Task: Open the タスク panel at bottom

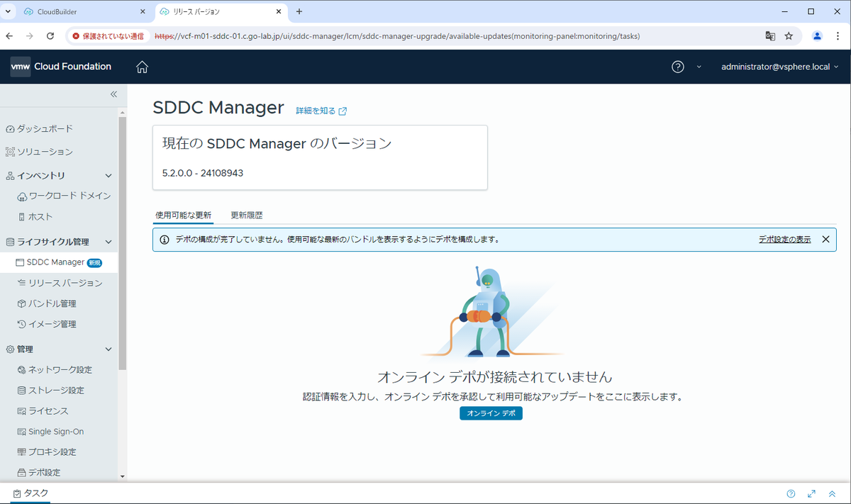Action: coord(30,493)
